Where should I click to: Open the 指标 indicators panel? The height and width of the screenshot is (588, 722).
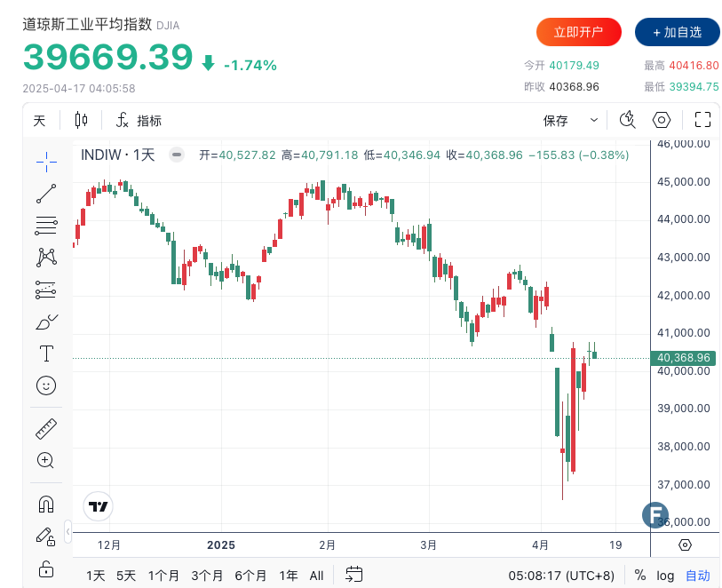pyautogui.click(x=139, y=121)
